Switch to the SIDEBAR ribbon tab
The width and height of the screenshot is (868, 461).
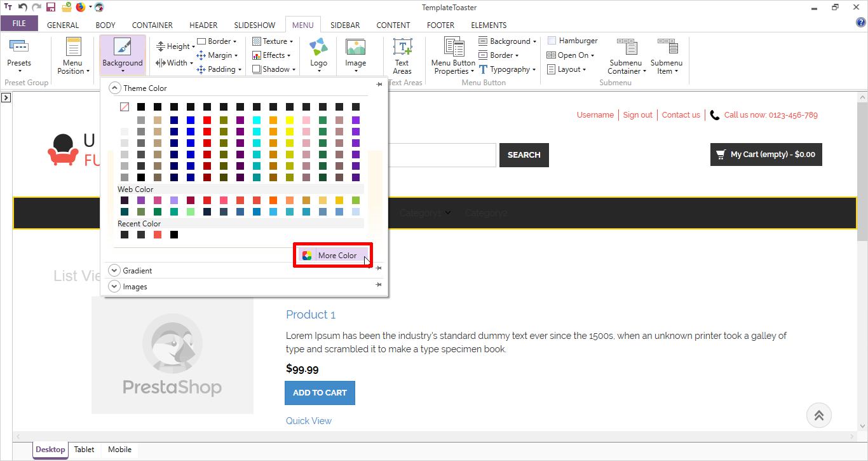[x=345, y=25]
